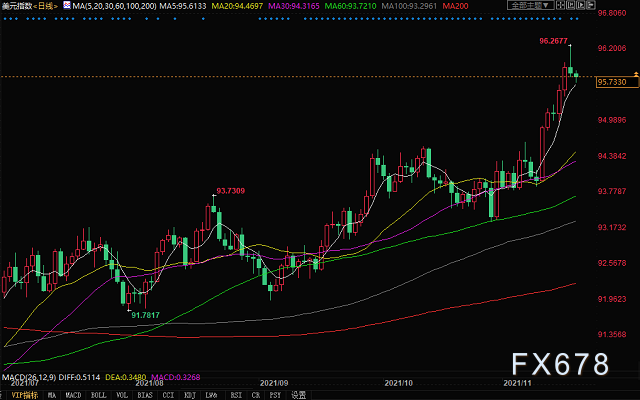Click the 2021/09 date label
This screenshot has width=640, height=400.
(274, 383)
